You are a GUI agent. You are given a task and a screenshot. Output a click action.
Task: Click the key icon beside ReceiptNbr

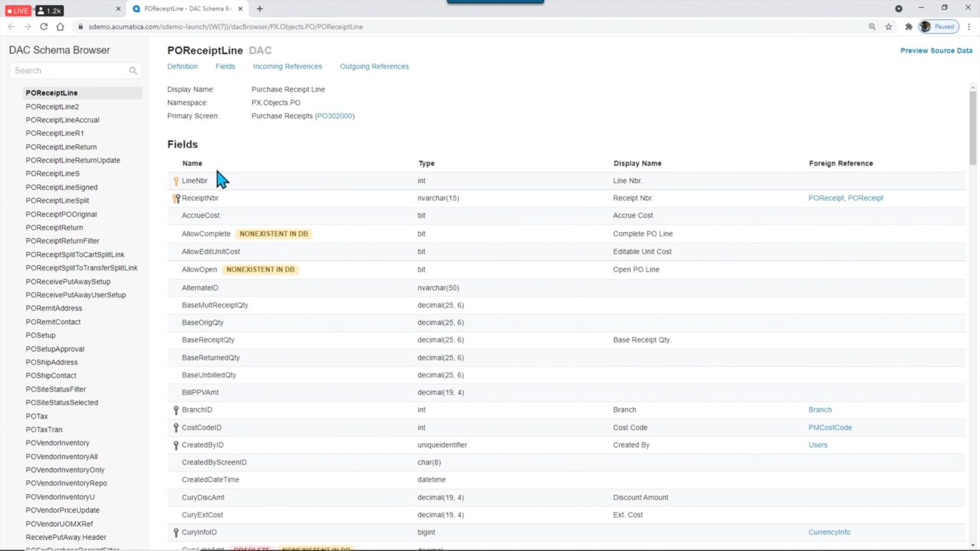pyautogui.click(x=176, y=198)
